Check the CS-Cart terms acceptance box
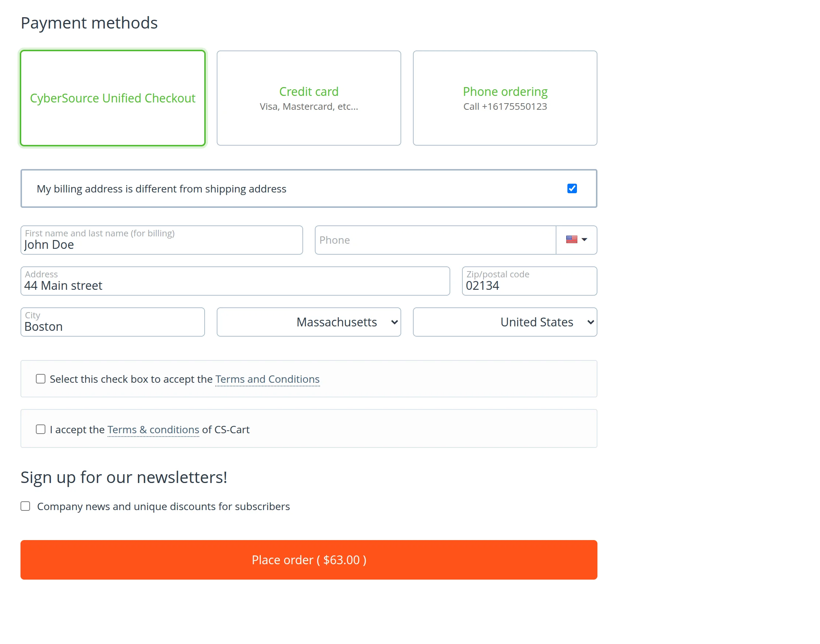Screen dimensions: 820x644 [41, 430]
